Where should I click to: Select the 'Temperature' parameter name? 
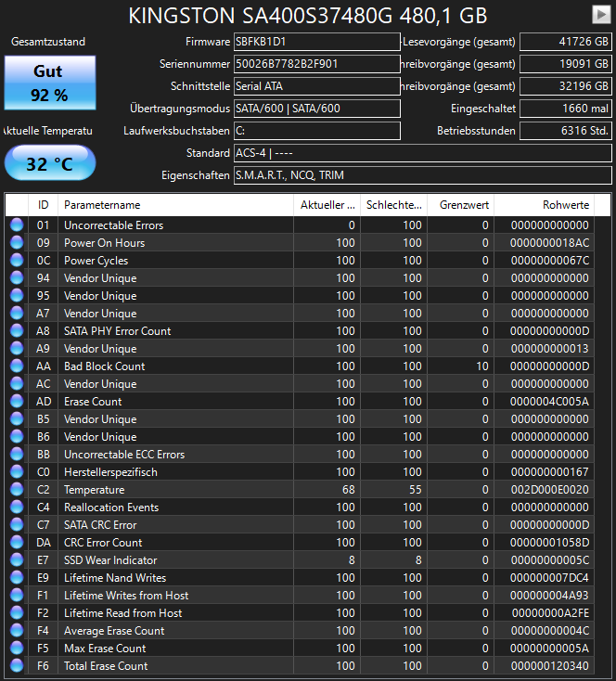pyautogui.click(x=94, y=490)
